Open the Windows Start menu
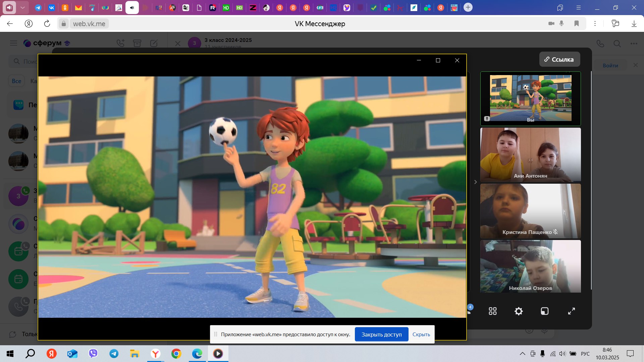The height and width of the screenshot is (362, 644). [10, 354]
